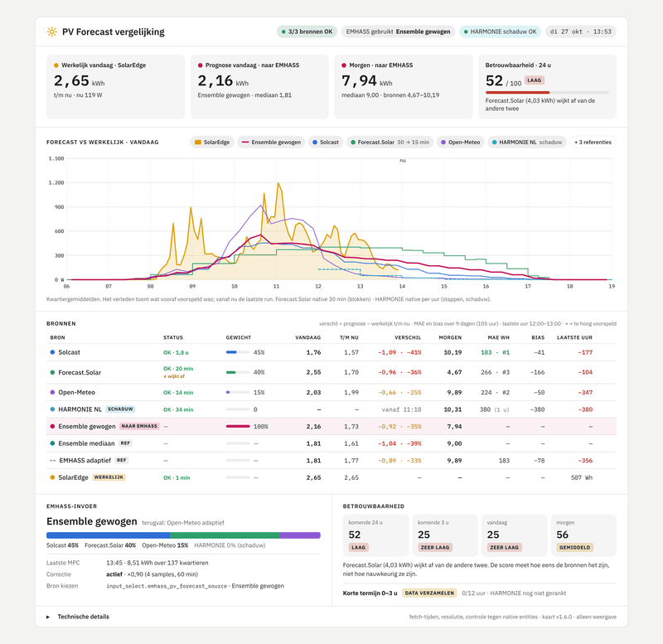This screenshot has width=663, height=644.
Task: Click the green dot beside Forecast.Solar row
Action: pos(52,372)
